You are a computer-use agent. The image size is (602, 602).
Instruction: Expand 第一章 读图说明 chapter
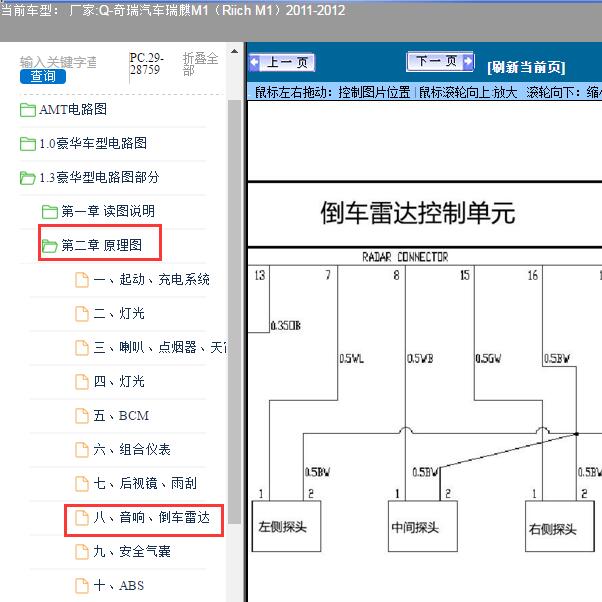pyautogui.click(x=108, y=211)
